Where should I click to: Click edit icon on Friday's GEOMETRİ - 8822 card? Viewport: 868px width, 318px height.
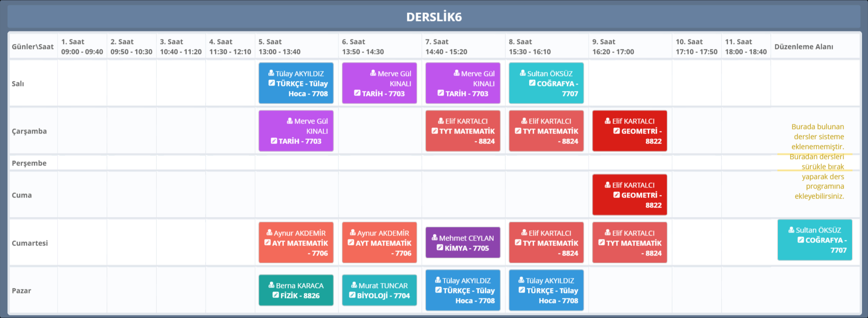[617, 195]
